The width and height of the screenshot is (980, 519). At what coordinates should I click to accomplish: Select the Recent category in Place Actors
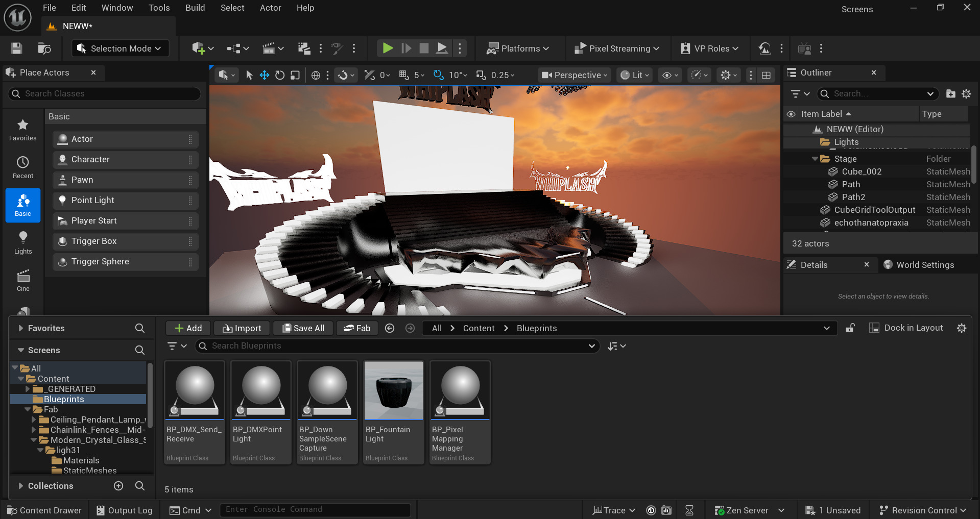(23, 167)
